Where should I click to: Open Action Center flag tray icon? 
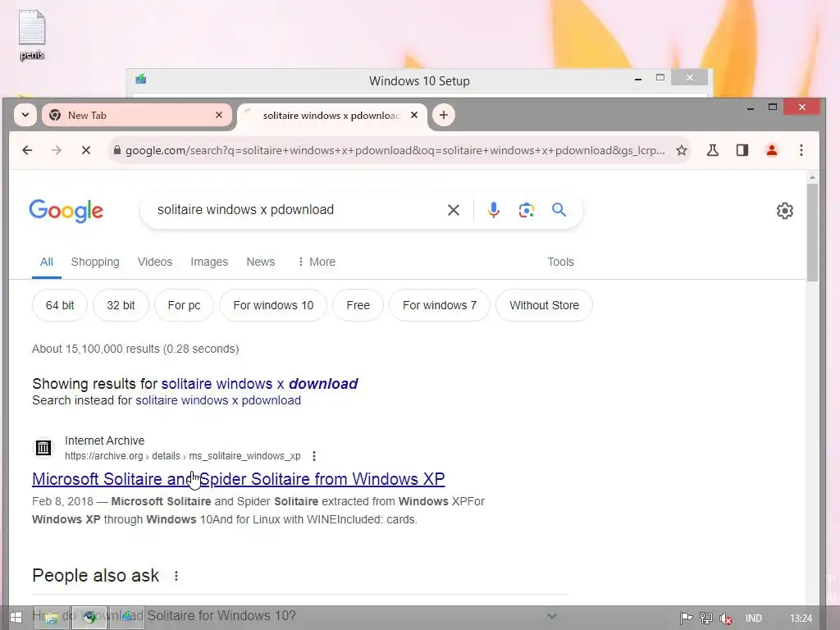point(686,619)
